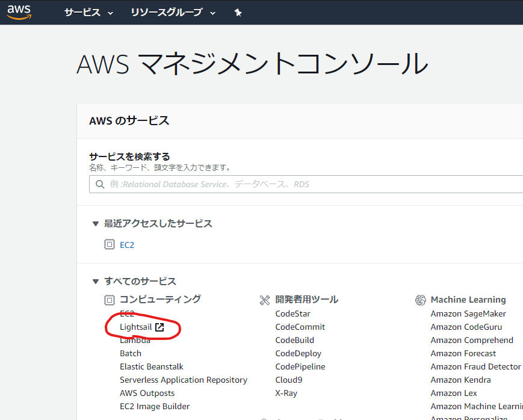Click the 開発者用ツール category heading
The image size is (523, 420).
[306, 300]
